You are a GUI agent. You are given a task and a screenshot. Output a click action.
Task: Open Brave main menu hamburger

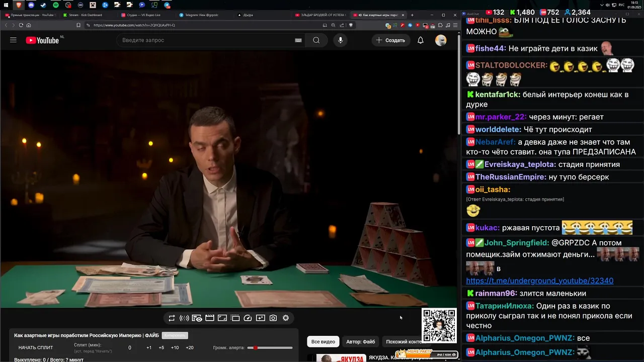point(455,25)
